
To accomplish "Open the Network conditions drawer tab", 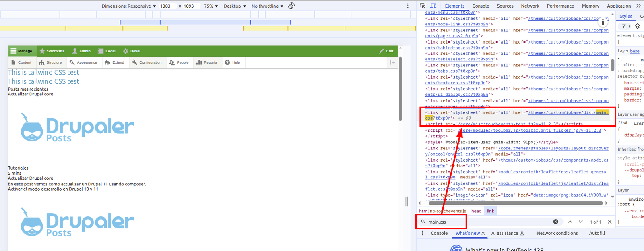I will (557, 233).
